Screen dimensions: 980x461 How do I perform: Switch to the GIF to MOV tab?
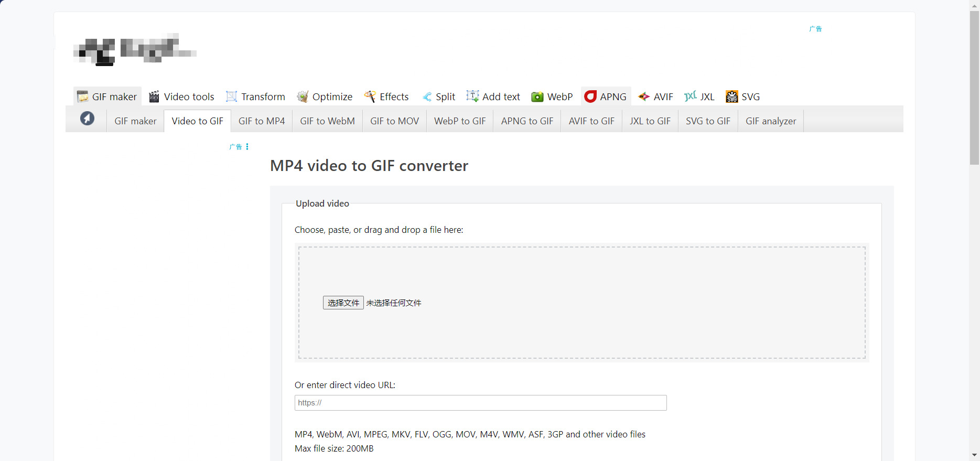tap(395, 121)
